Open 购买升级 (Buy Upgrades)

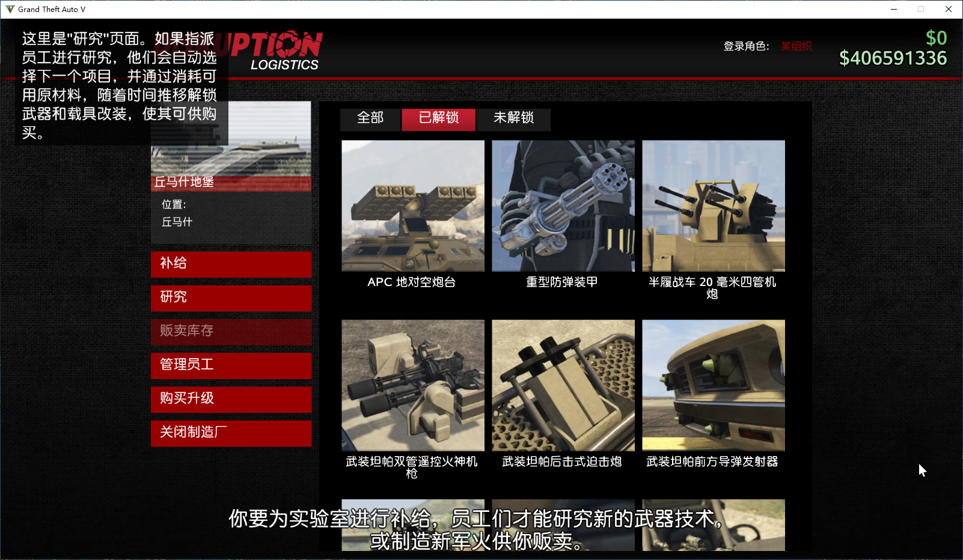[231, 399]
